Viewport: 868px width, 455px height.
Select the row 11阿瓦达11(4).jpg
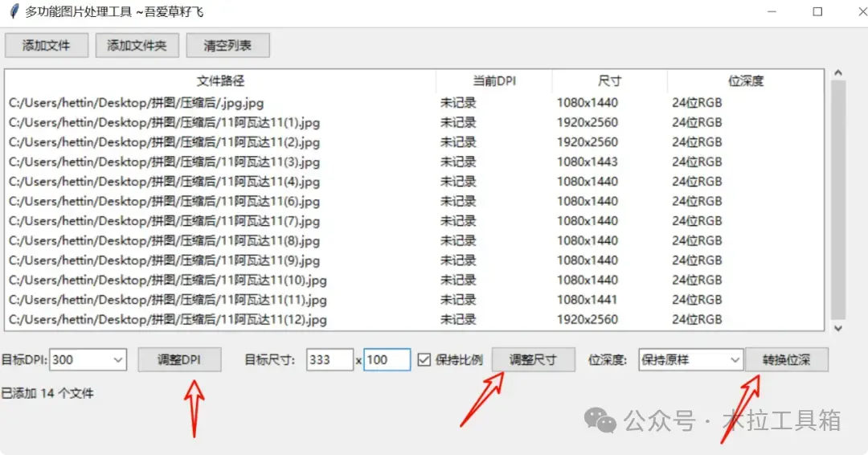tap(414, 182)
